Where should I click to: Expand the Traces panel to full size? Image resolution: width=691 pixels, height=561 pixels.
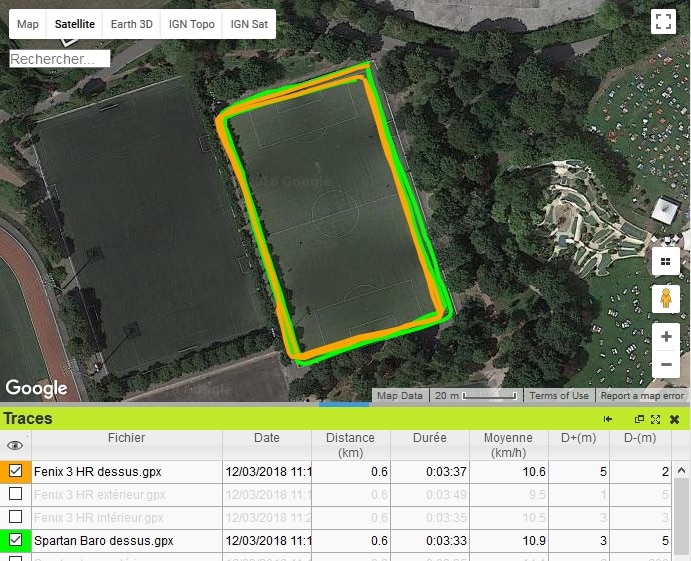(656, 419)
